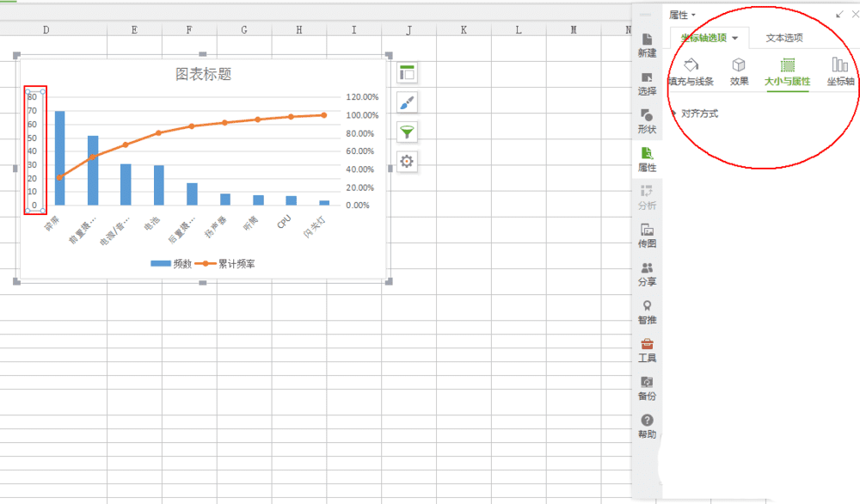Screen dimensions: 860x504
Task: Open the 坐标轴选项 dropdown arrow
Action: (735, 38)
